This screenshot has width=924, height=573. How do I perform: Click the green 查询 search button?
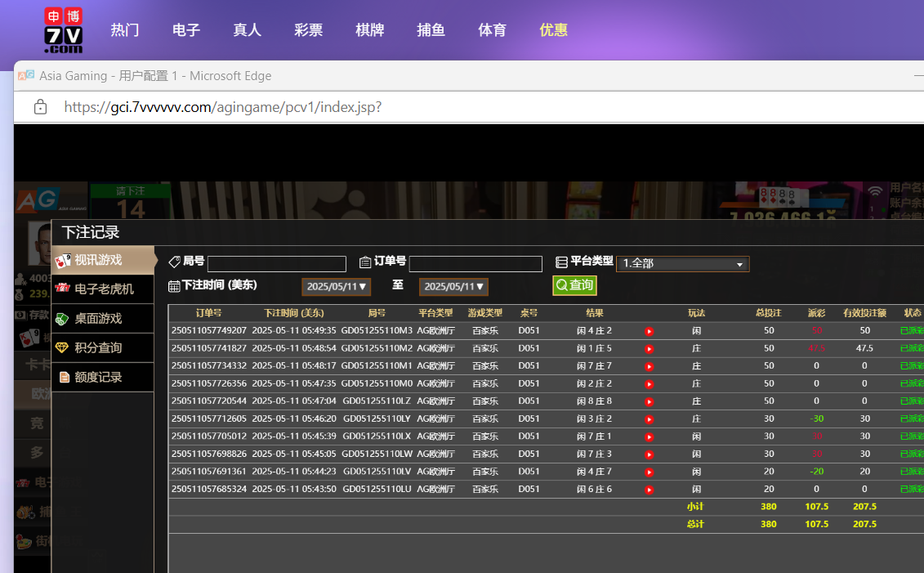[574, 285]
